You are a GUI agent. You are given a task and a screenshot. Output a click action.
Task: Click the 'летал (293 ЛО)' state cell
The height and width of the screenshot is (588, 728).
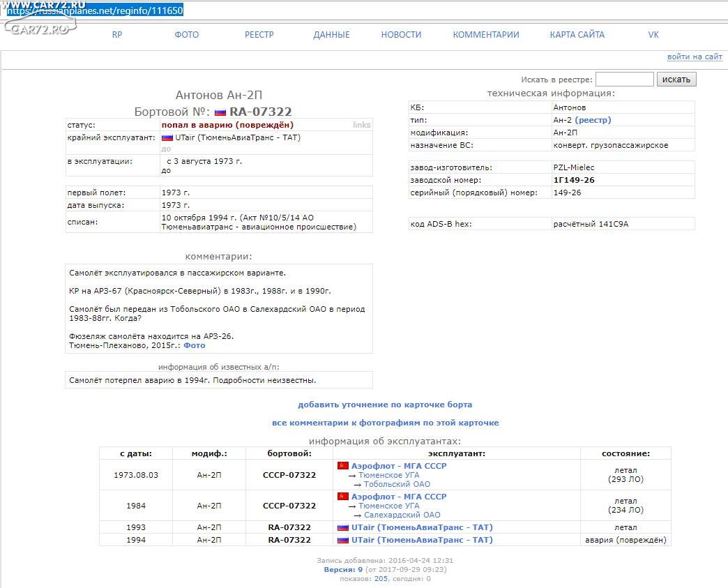[626, 475]
